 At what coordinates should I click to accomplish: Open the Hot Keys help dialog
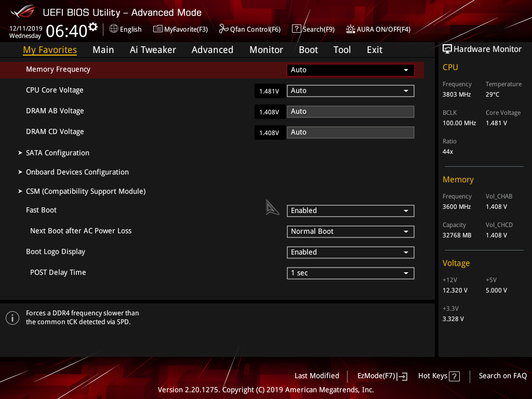click(438, 376)
